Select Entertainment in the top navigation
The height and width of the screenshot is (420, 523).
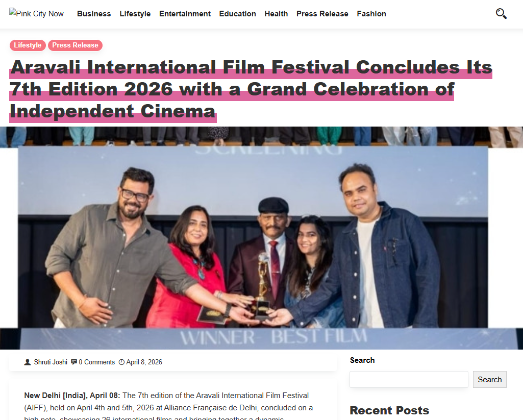[185, 14]
